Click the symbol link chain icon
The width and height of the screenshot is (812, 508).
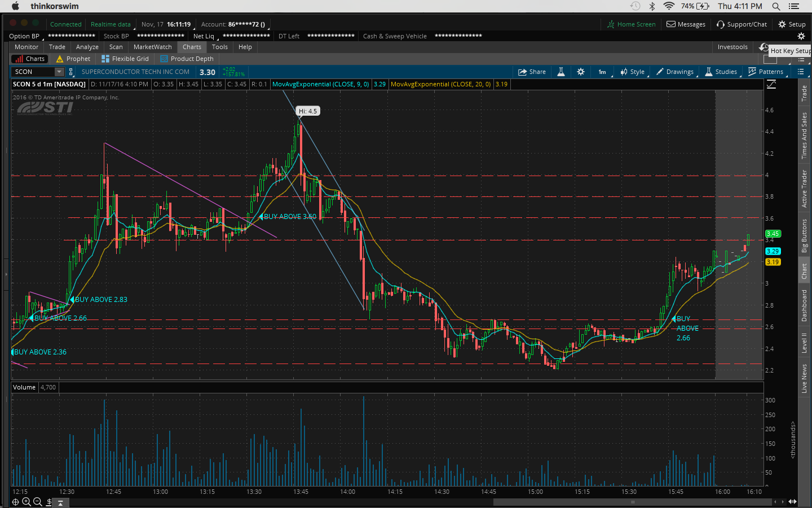(71, 72)
